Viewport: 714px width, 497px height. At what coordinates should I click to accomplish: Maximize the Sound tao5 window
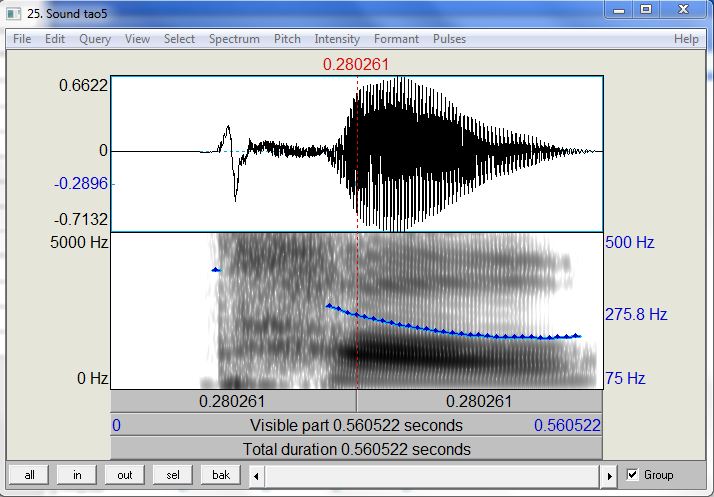646,10
